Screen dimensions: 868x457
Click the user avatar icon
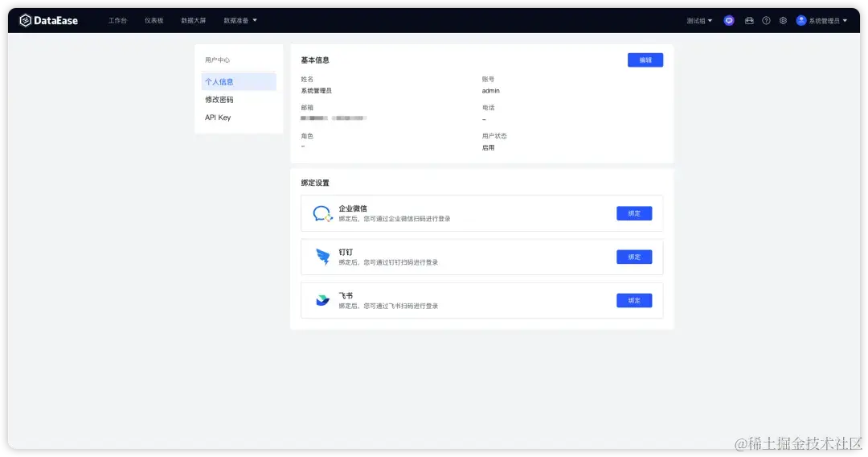tap(801, 20)
